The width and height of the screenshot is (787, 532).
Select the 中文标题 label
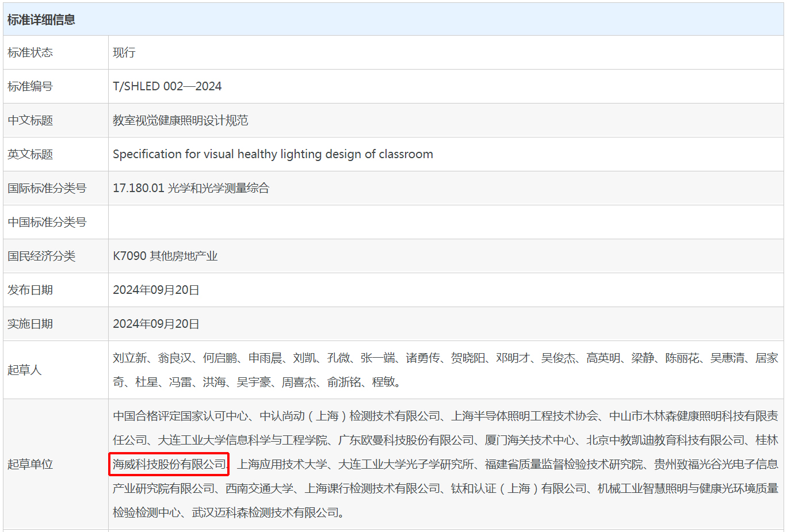30,120
